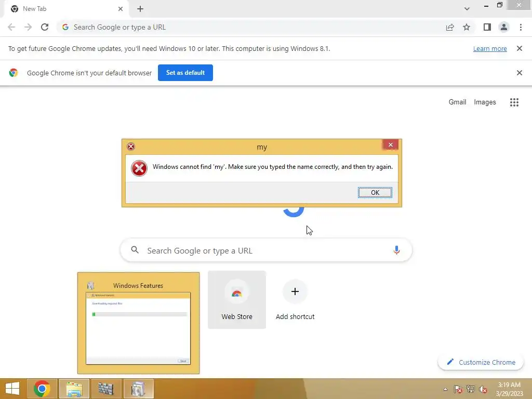Click the firewall brick wall taskbar icon
Viewport: 532px width, 399px height.
click(106, 389)
